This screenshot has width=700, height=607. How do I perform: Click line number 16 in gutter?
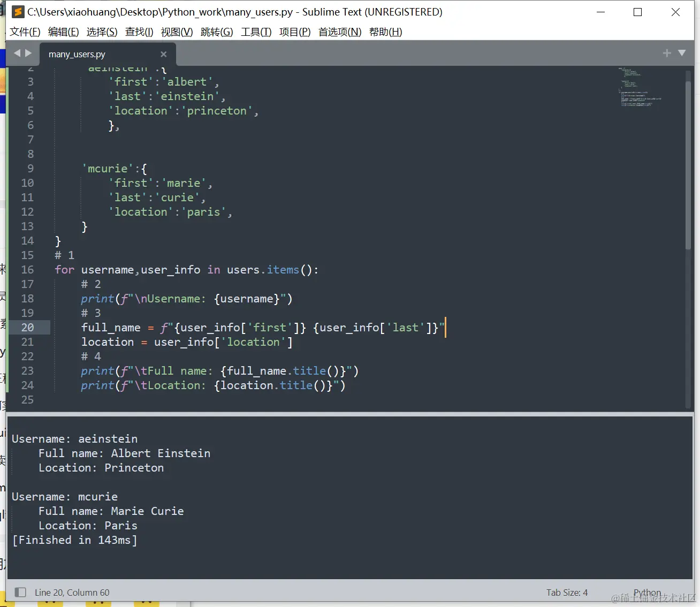click(27, 270)
